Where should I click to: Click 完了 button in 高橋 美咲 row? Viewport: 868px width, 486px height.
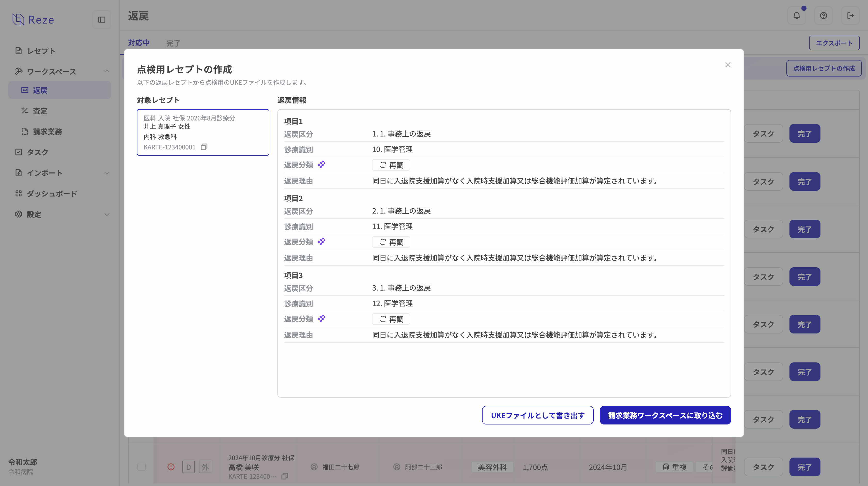click(x=805, y=467)
